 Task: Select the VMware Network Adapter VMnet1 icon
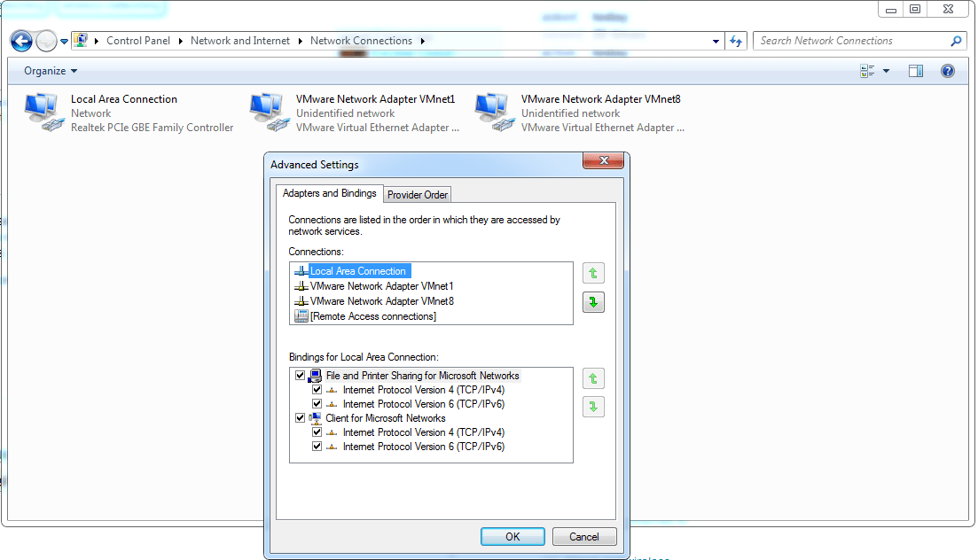(270, 113)
